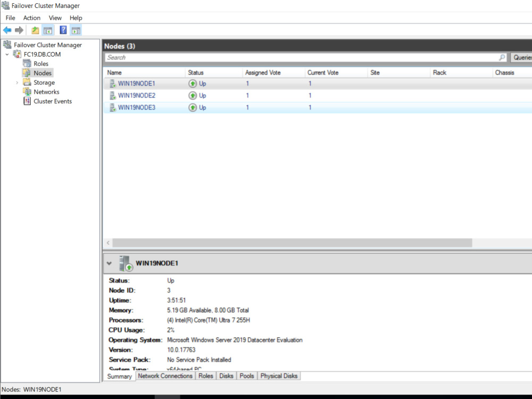The height and width of the screenshot is (399, 532).
Task: Open the Queries dropdown button
Action: pyautogui.click(x=521, y=57)
